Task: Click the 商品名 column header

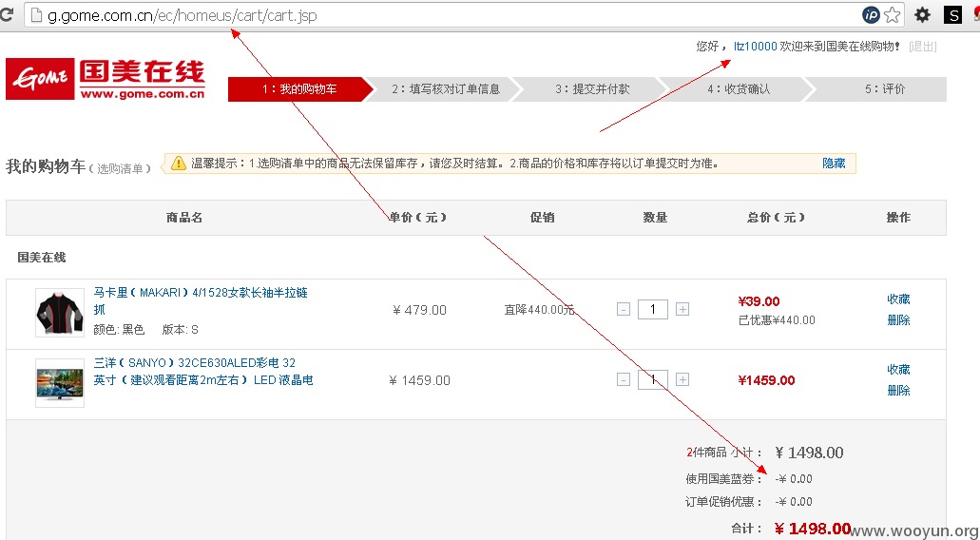Action: [184, 218]
